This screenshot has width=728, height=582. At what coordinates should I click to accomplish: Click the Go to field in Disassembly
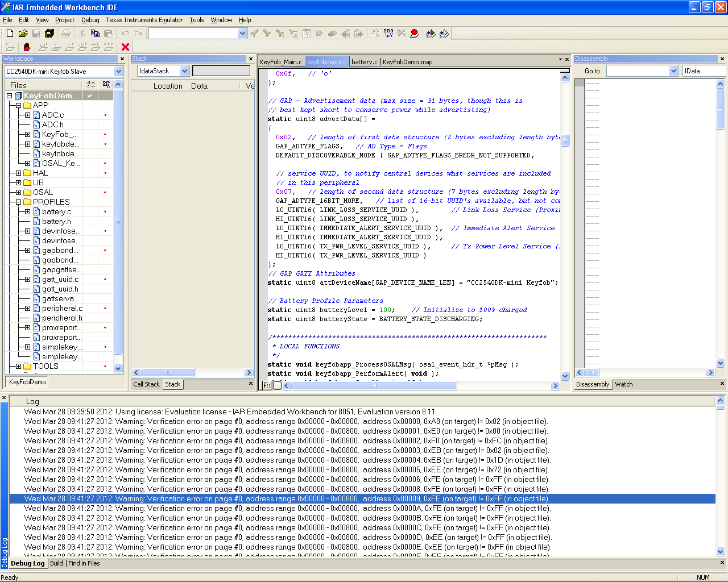click(x=637, y=71)
